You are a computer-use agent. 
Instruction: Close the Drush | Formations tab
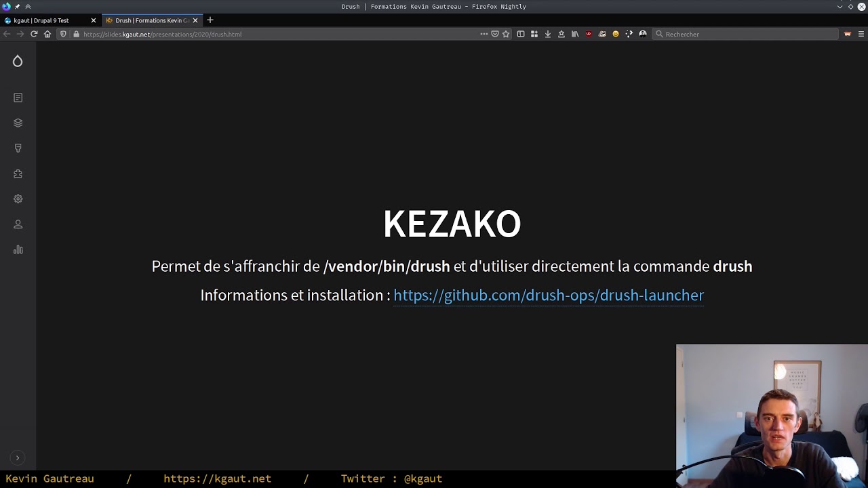[195, 20]
